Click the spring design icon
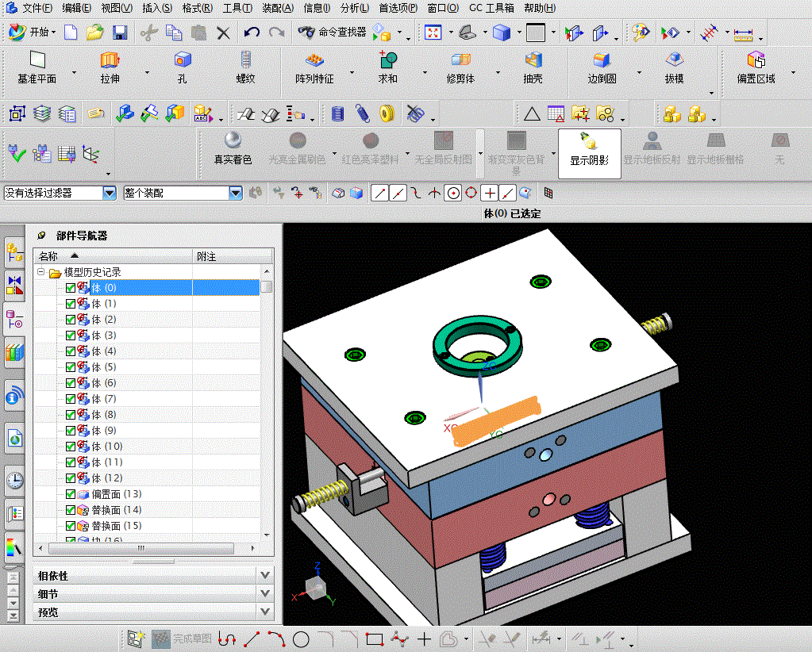The height and width of the screenshot is (652, 812). click(363, 113)
